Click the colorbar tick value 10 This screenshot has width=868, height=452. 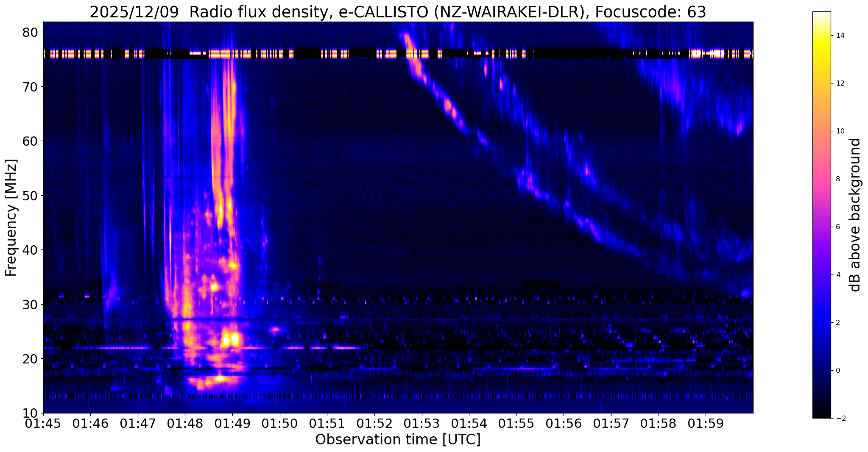pyautogui.click(x=840, y=131)
